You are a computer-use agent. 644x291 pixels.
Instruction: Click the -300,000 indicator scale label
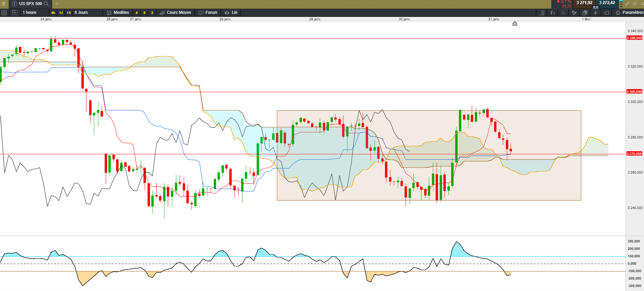pyautogui.click(x=634, y=286)
